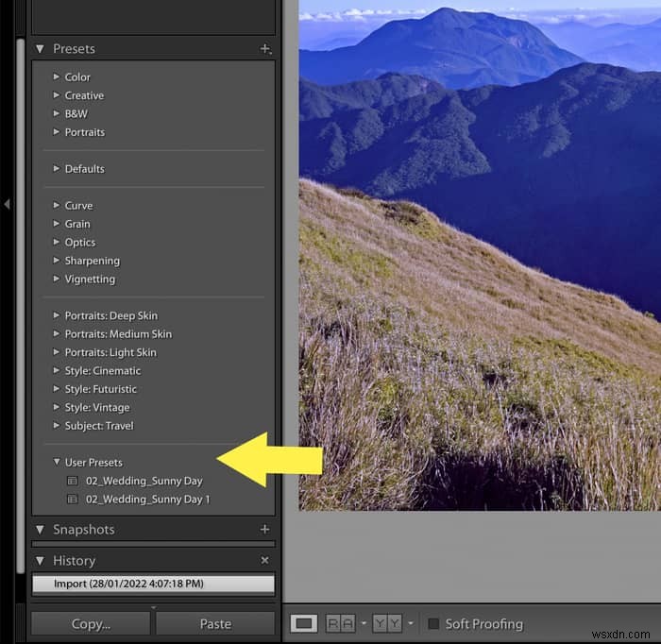Expand the Optics preset group

click(x=56, y=242)
